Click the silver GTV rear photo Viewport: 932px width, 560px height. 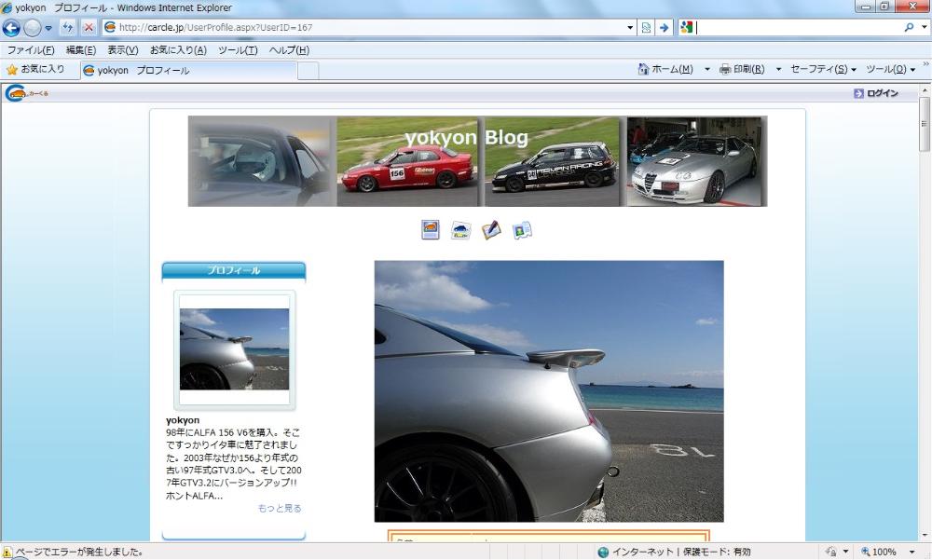pyautogui.click(x=550, y=391)
